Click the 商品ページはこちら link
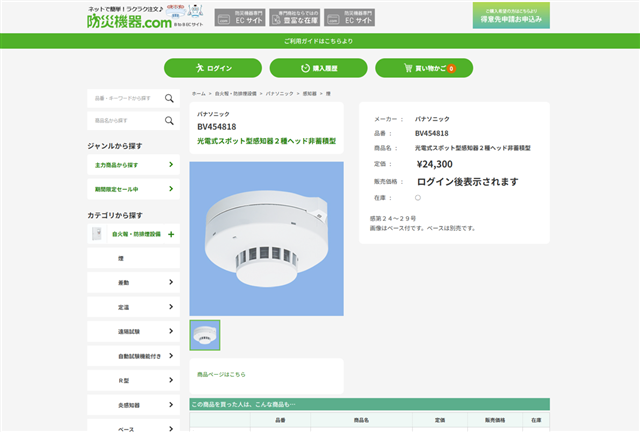Image resolution: width=640 pixels, height=432 pixels. (x=221, y=374)
